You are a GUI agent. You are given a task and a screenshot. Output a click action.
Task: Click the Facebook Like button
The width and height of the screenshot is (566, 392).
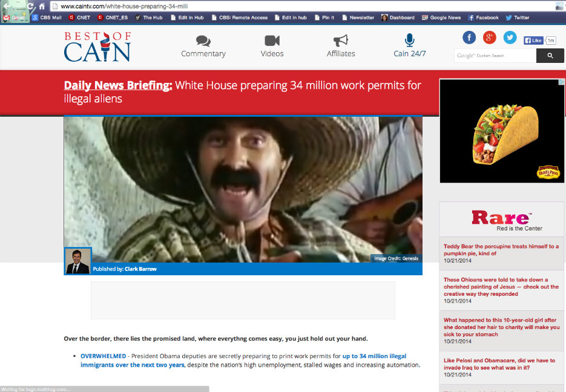533,41
